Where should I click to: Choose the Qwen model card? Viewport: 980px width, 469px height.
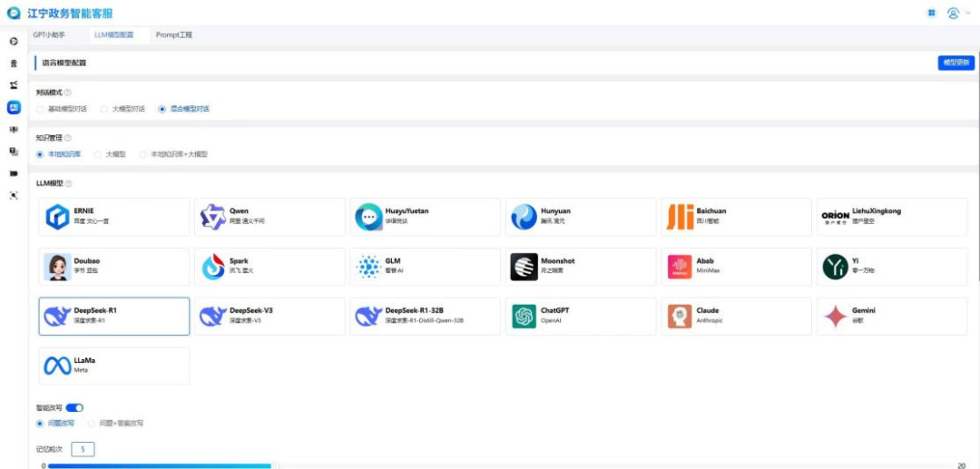tap(269, 217)
